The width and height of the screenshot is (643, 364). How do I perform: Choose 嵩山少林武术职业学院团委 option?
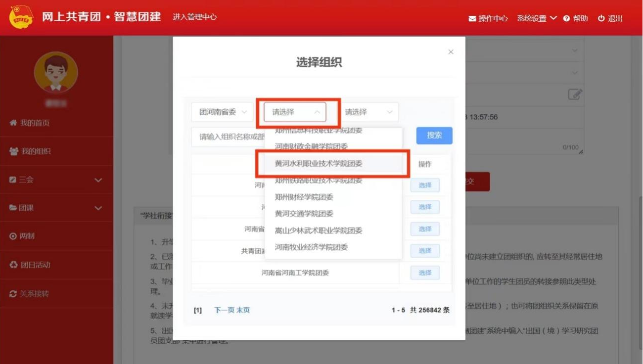tap(319, 230)
